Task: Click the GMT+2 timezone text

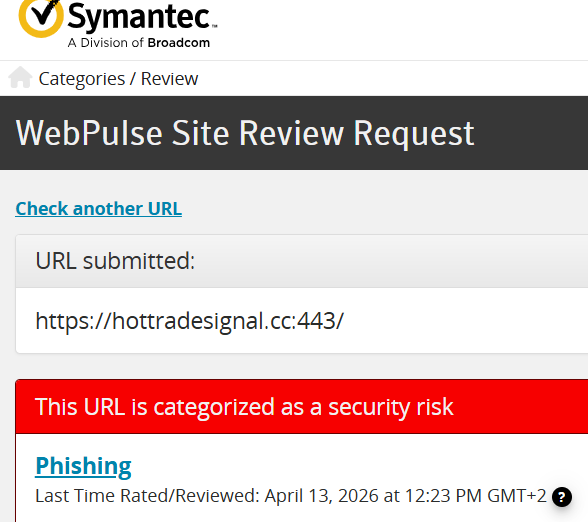Action: (x=517, y=496)
